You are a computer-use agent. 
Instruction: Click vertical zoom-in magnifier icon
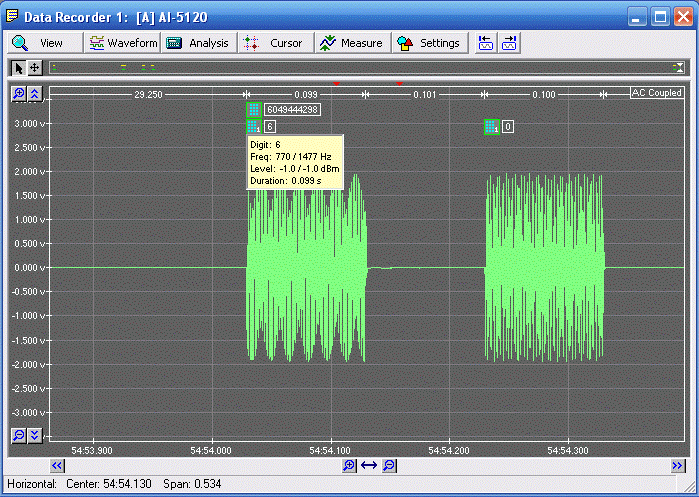19,94
